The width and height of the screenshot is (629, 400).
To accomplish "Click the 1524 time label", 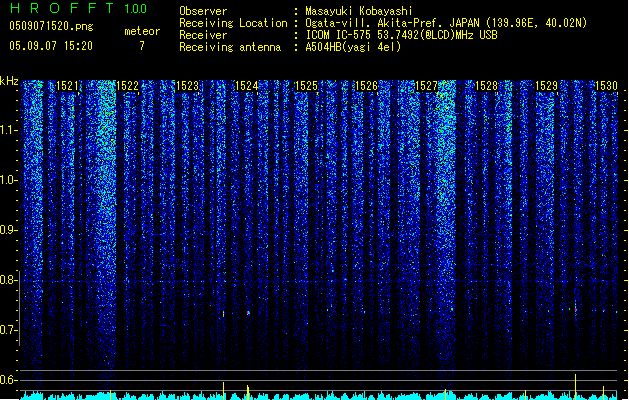I will 246,85.
